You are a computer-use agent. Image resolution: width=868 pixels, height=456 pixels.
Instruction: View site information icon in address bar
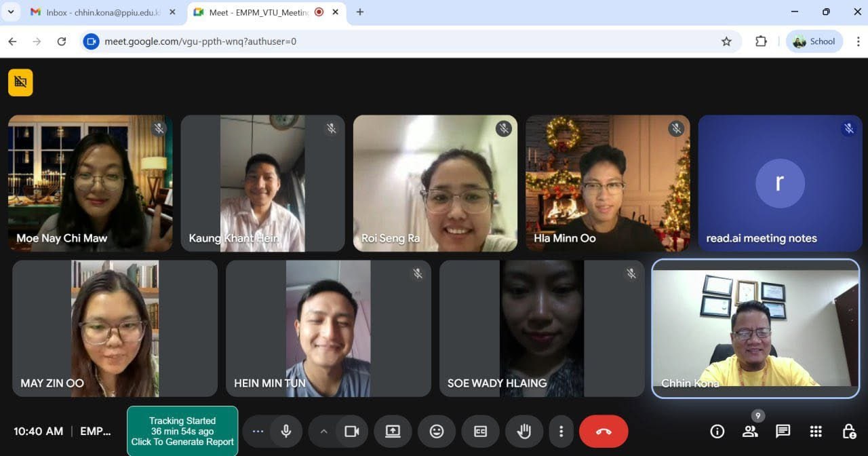tap(91, 41)
